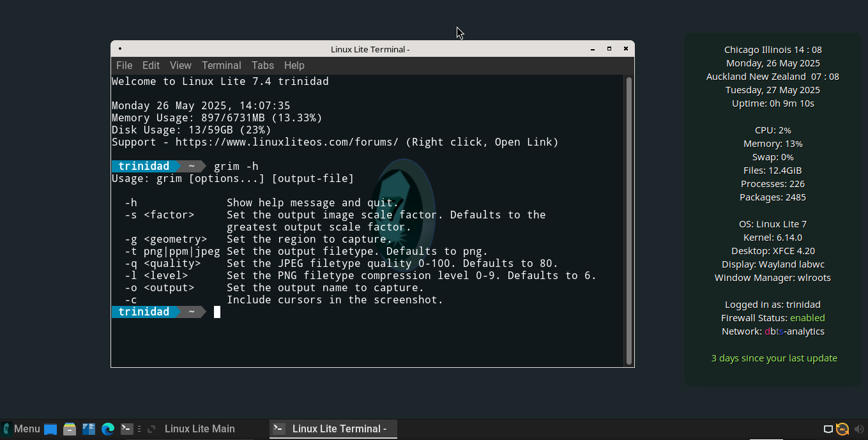
Task: Click the 'Memory Usage: 897/6731MB' line
Action: (x=217, y=118)
